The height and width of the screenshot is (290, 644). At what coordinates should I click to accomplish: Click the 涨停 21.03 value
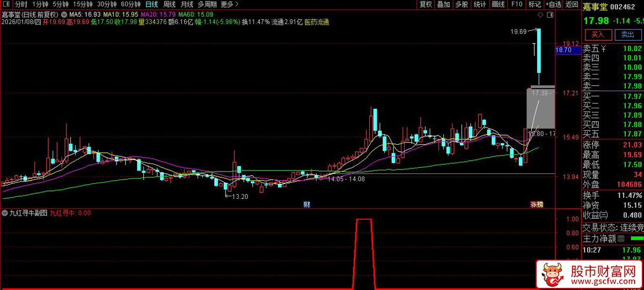633,145
